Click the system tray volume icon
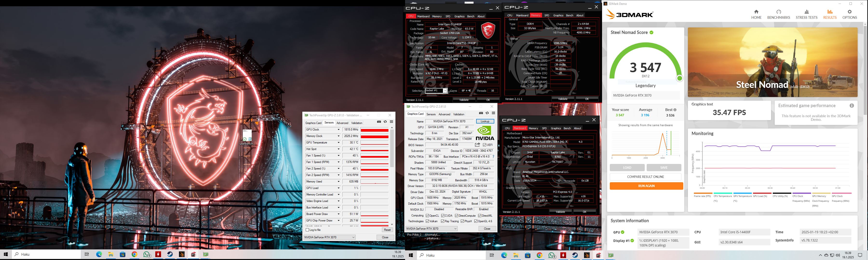Viewport: 868px width, 260px height. tap(838, 255)
